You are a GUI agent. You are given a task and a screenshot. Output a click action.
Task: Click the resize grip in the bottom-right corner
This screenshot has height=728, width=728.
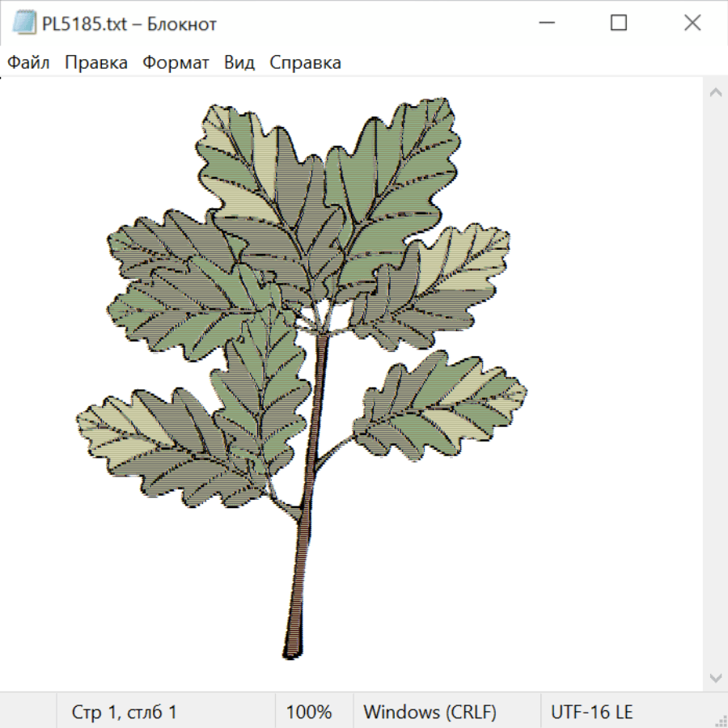point(720,720)
